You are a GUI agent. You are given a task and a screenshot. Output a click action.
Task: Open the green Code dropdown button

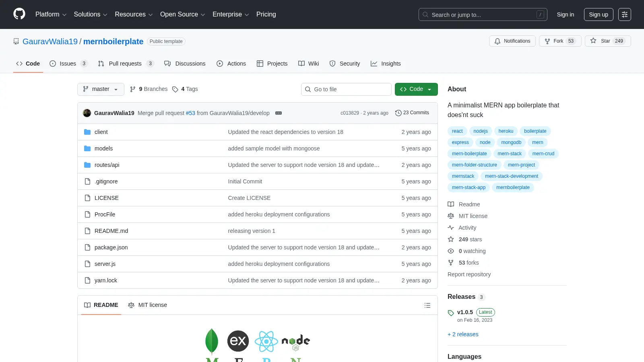(416, 89)
